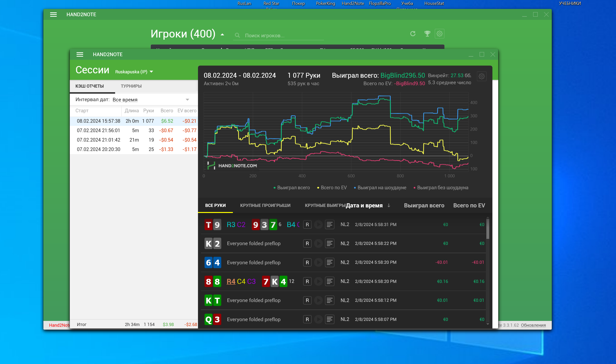Viewport: 616px width, 364px height.
Task: Sort sessions by Руки column
Action: coord(149,111)
